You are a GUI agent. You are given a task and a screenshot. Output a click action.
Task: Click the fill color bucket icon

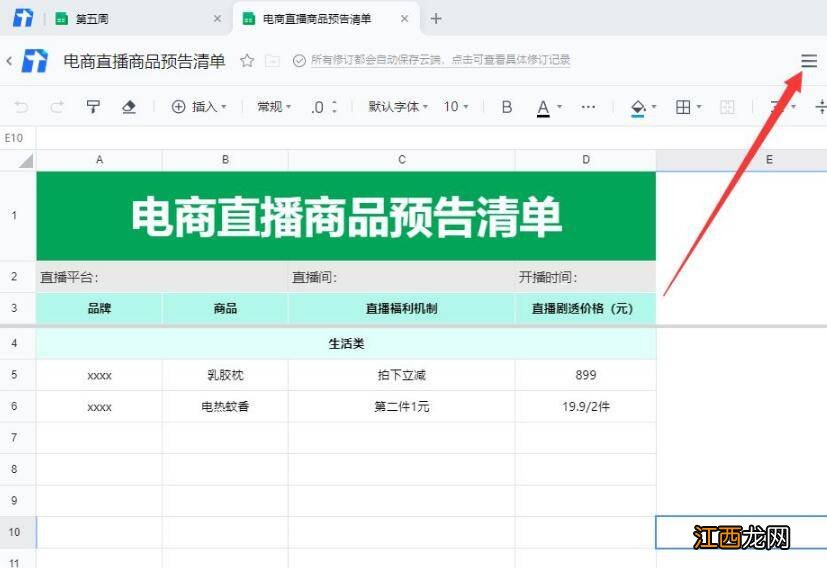click(x=638, y=108)
